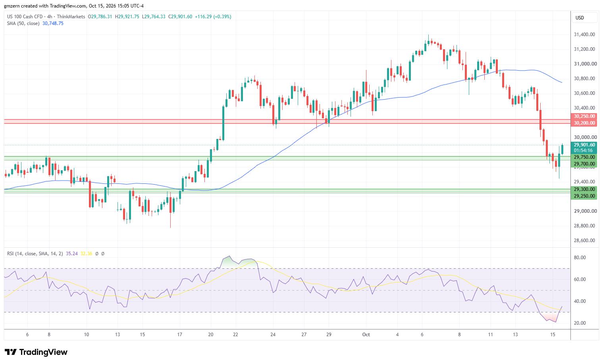Click the 30,800.00 price axis tick
The image size is (603, 364).
point(584,79)
